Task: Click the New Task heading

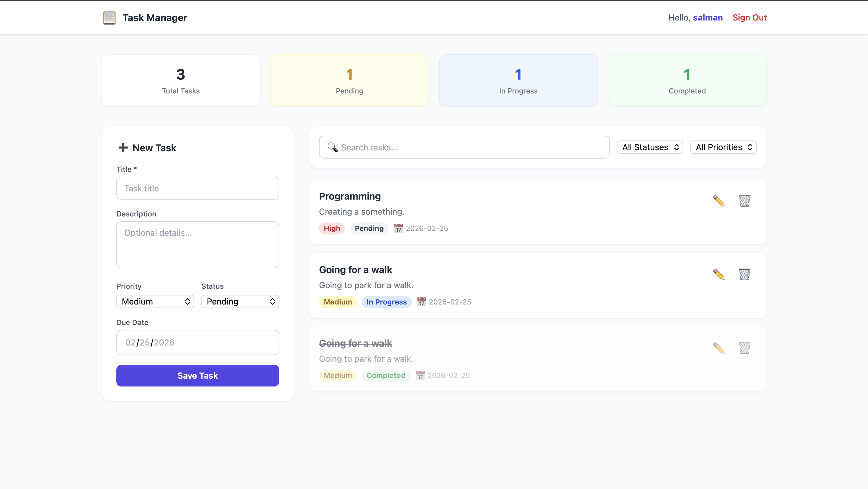Action: pos(154,148)
